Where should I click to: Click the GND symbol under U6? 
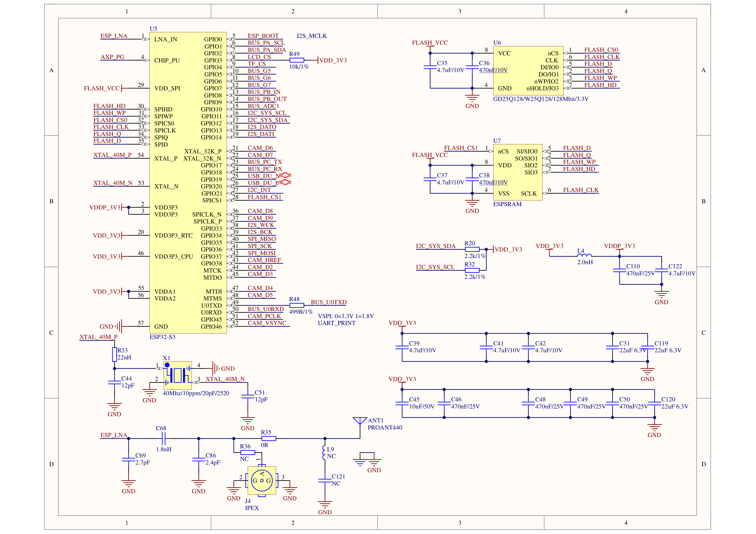click(x=472, y=98)
